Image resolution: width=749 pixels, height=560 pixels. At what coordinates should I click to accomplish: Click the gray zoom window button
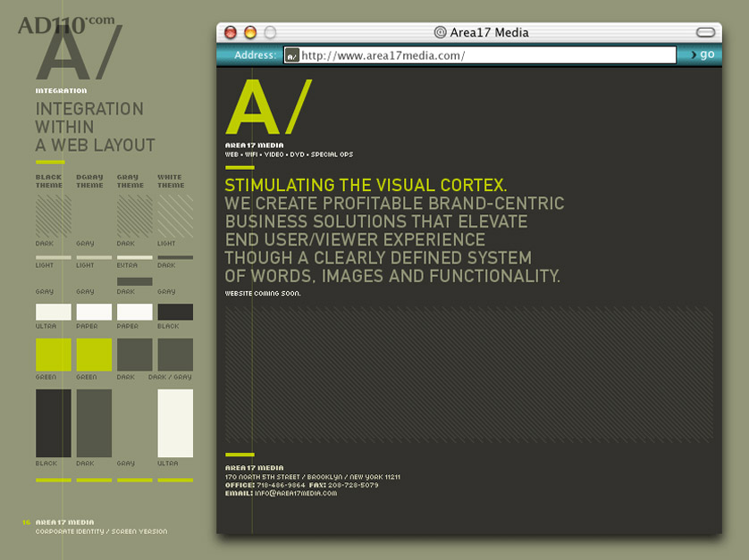coord(269,32)
